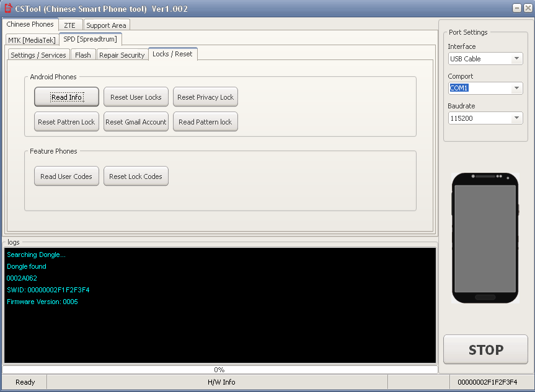Close the CSTool window

(x=527, y=8)
